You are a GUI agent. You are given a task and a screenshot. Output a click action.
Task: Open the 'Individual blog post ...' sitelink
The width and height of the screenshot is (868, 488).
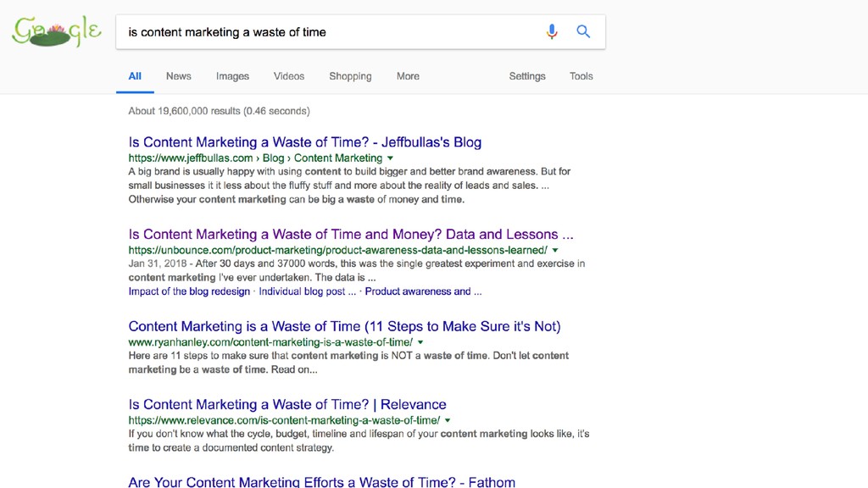[x=307, y=291]
